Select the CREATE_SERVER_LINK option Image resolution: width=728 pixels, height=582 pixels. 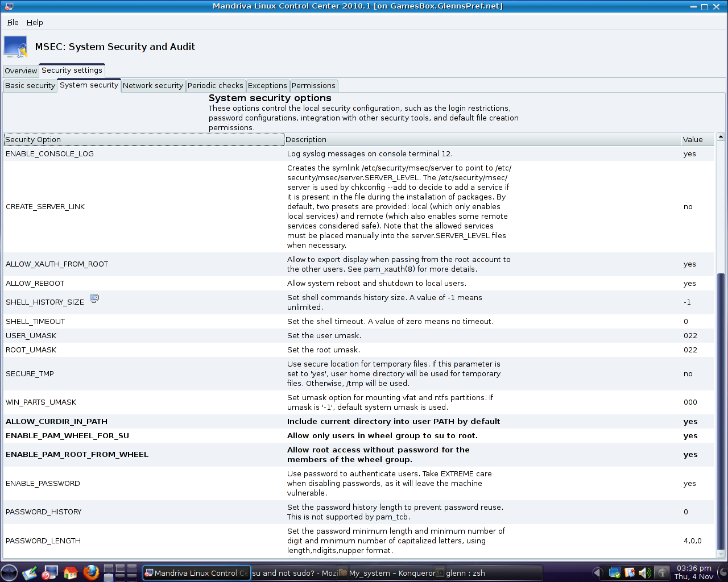45,206
